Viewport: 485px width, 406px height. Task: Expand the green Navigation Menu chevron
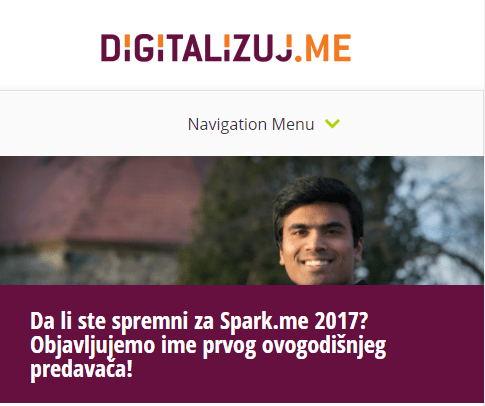click(x=332, y=124)
